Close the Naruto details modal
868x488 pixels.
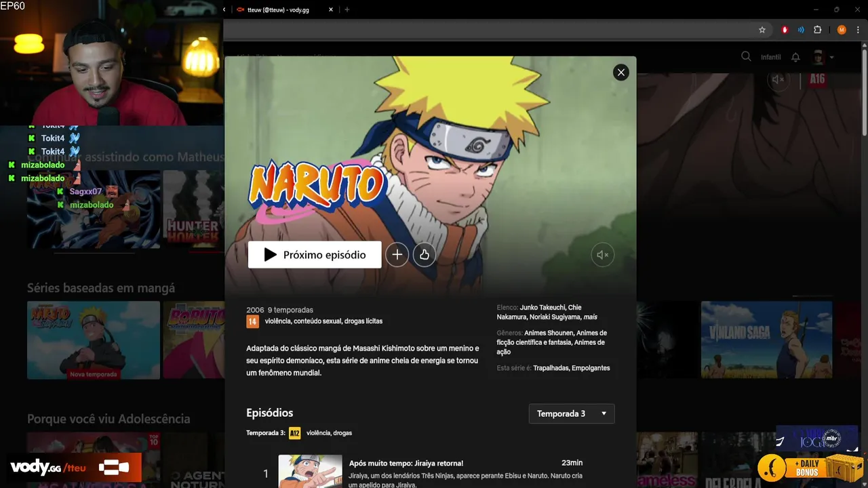point(620,73)
